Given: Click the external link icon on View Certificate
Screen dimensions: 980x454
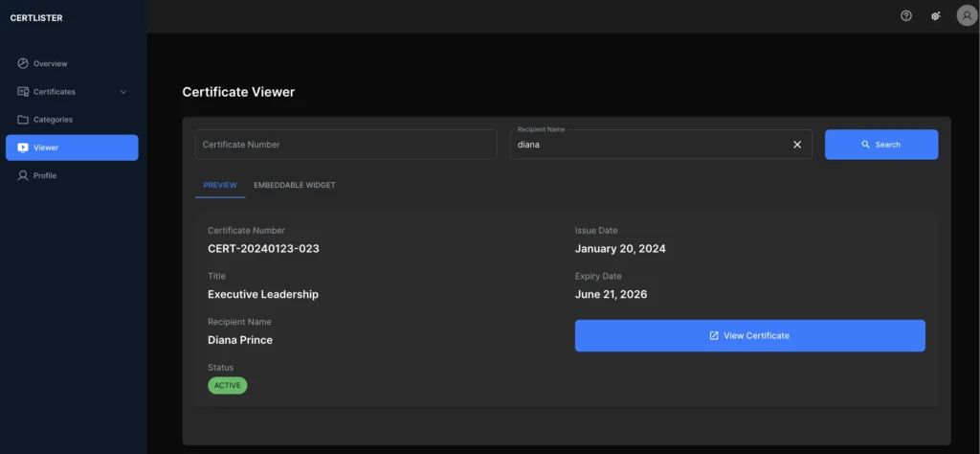Looking at the screenshot, I should pos(714,336).
